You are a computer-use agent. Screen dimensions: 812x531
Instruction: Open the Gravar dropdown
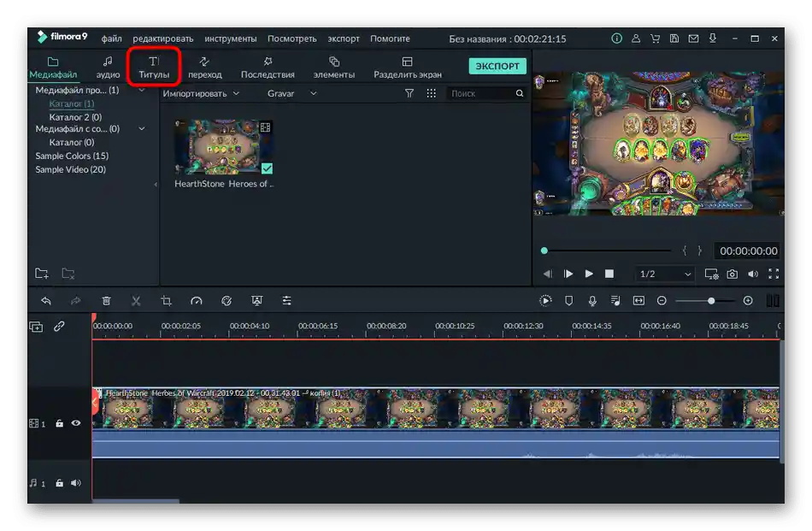click(x=291, y=93)
